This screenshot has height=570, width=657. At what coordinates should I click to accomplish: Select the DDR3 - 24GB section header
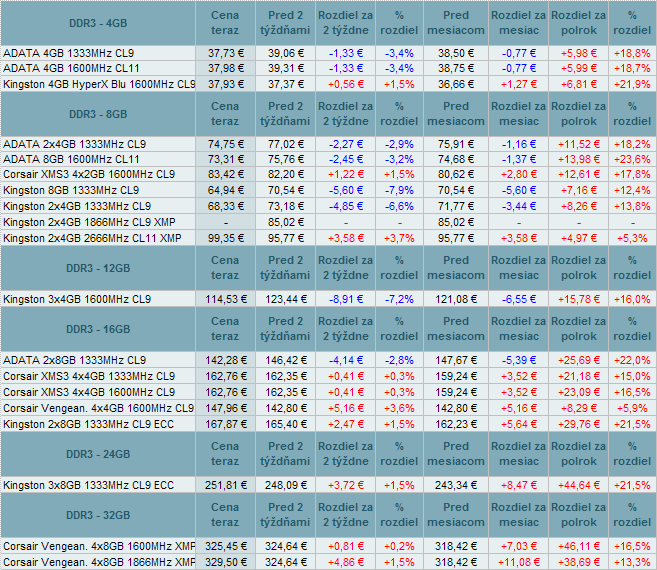[98, 454]
